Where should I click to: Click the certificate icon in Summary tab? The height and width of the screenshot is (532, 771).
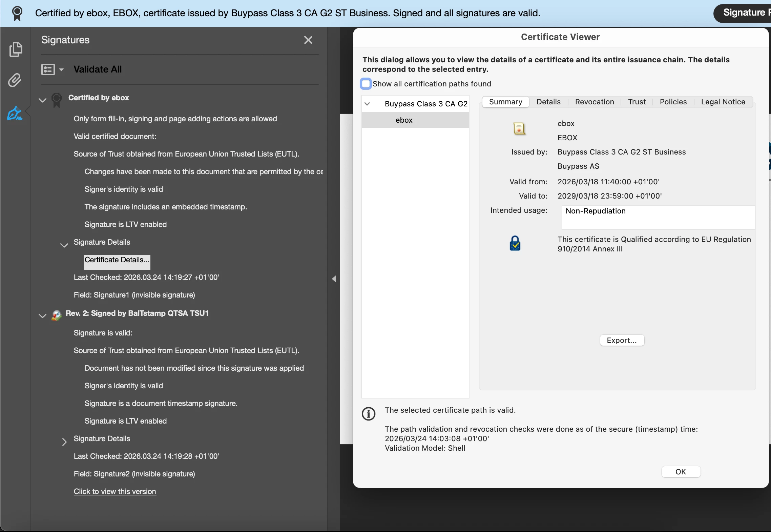click(519, 129)
